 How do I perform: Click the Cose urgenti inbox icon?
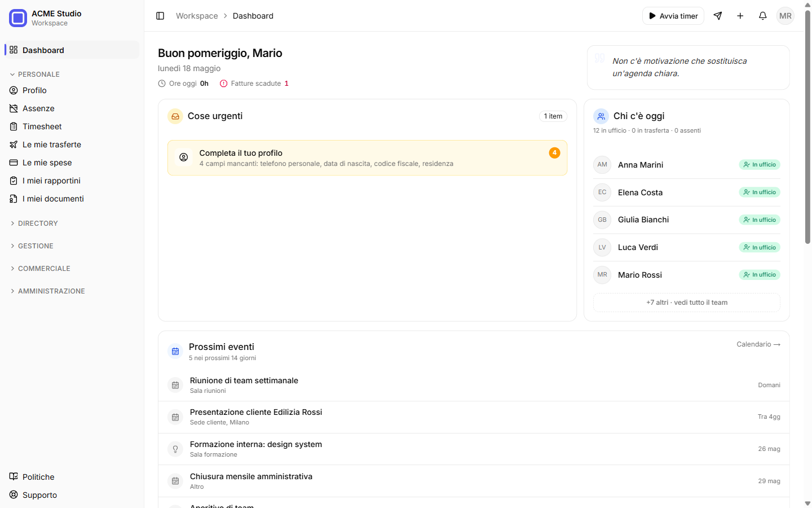175,116
